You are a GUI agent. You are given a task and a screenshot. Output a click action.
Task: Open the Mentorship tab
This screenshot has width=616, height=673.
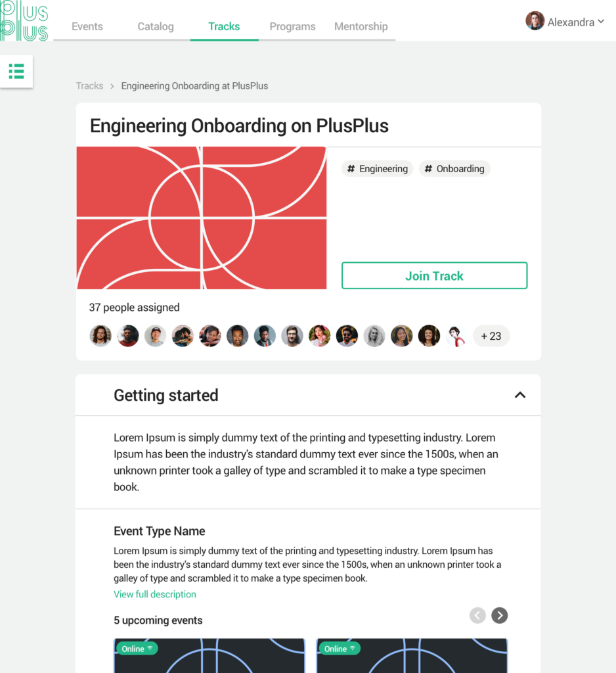click(x=361, y=26)
